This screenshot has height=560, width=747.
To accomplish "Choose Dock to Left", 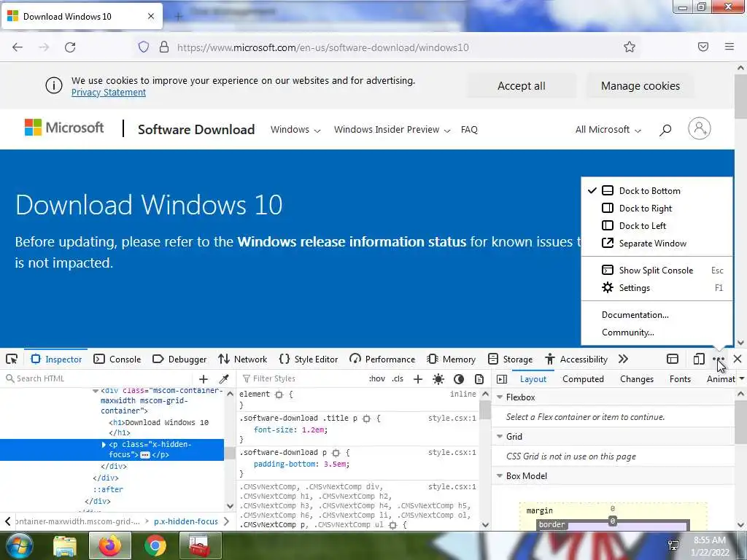I will 657,226.
